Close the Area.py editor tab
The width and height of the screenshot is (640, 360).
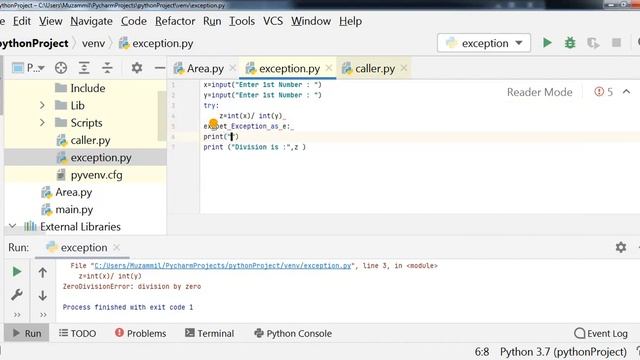(x=233, y=68)
